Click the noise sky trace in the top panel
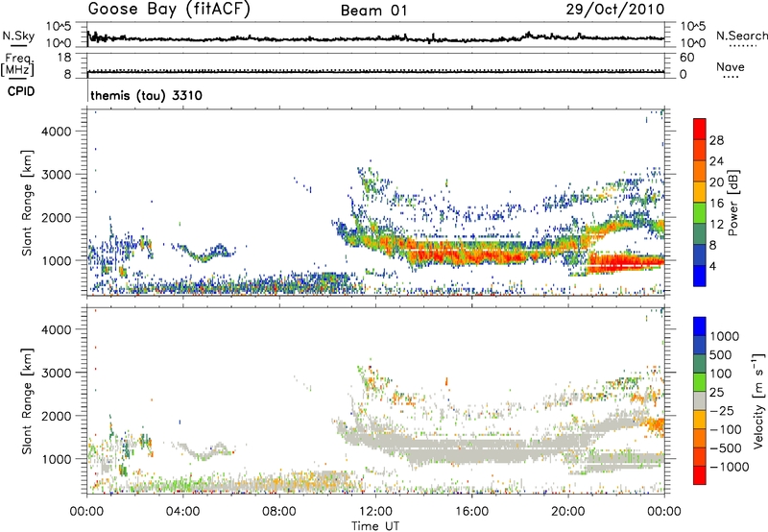The height and width of the screenshot is (532, 768). [x=375, y=37]
